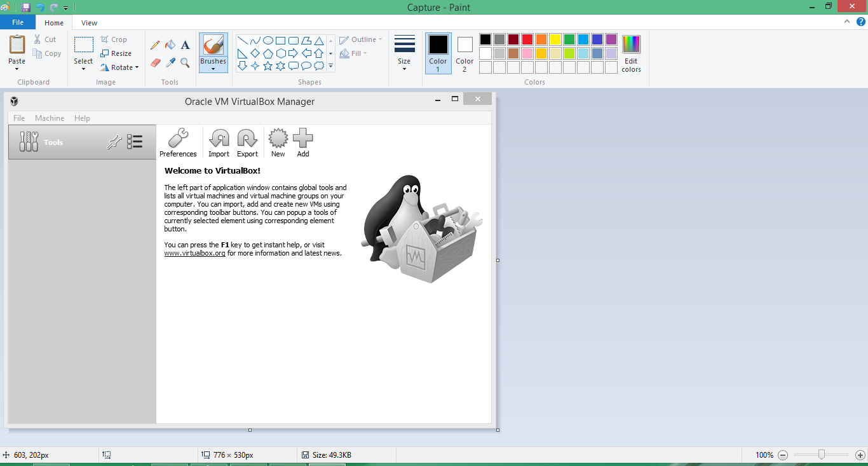Select the Oval callout shape
Viewport: 868px width, 466px height.
coord(306,65)
